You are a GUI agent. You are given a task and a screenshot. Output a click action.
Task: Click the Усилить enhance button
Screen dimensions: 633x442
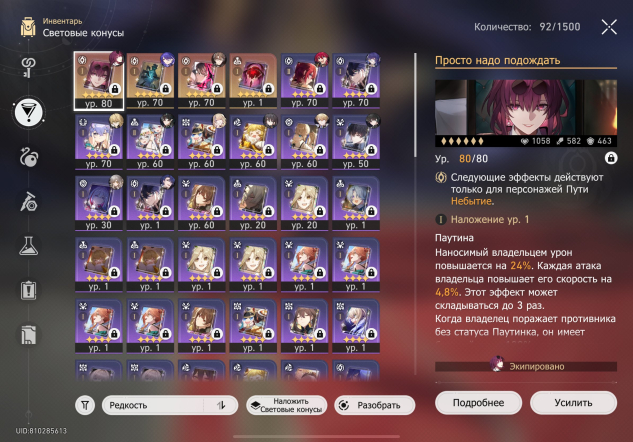click(x=573, y=402)
